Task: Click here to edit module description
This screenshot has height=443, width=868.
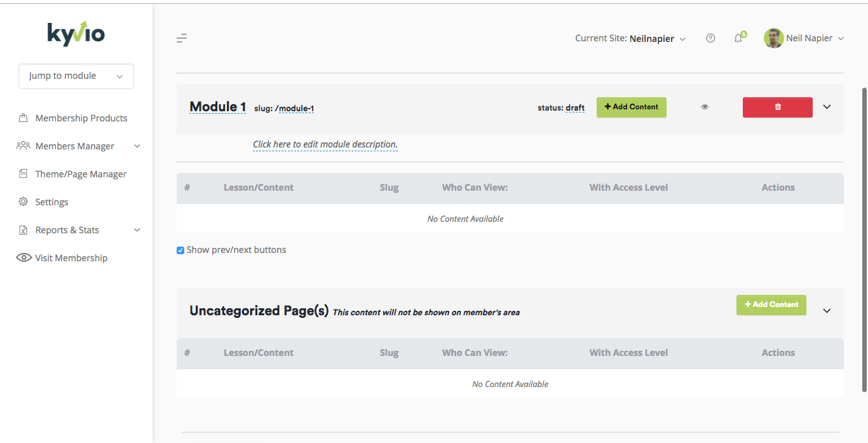Action: coord(325,144)
